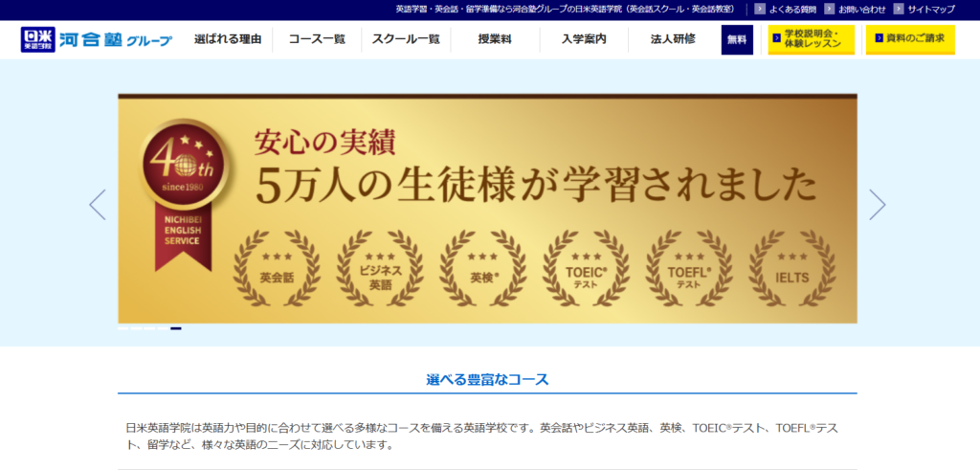Viewport: 980px width, 470px height.
Task: Click 資料のご請求 button
Action: [x=910, y=39]
